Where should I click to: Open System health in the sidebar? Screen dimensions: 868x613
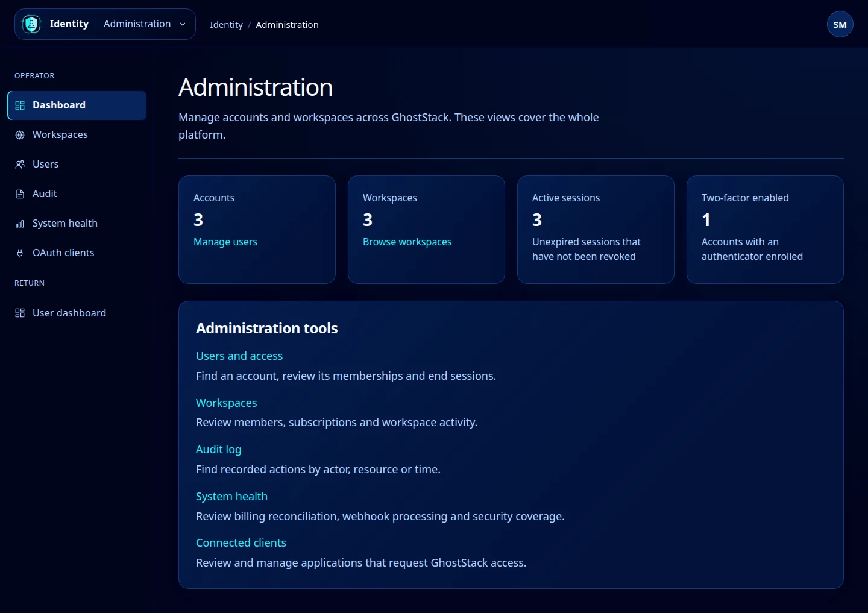click(77, 224)
